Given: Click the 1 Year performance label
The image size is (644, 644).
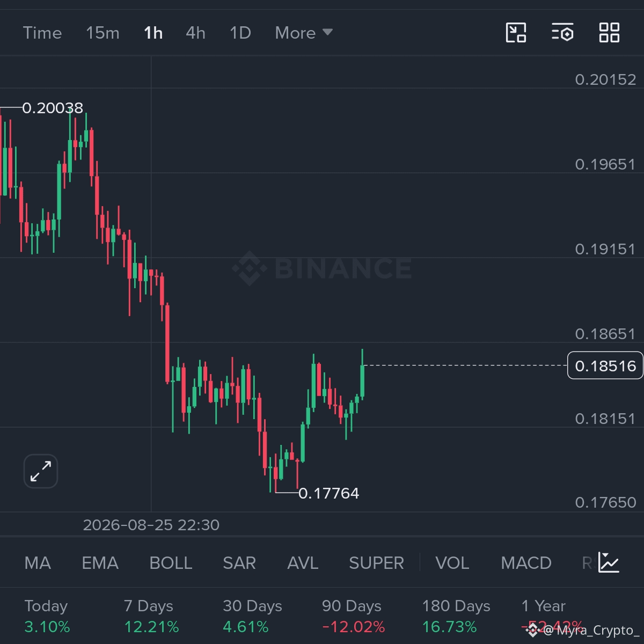Looking at the screenshot, I should click(544, 606).
